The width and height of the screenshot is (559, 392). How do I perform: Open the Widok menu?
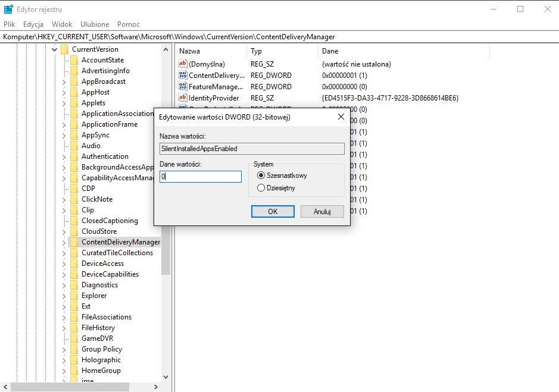(x=62, y=24)
